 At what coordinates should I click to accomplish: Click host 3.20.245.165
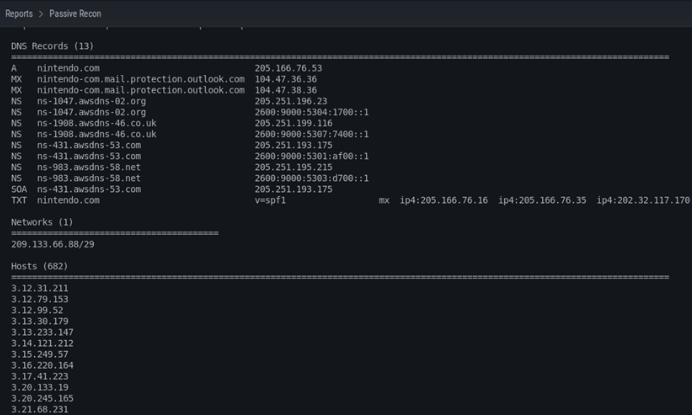[42, 399]
